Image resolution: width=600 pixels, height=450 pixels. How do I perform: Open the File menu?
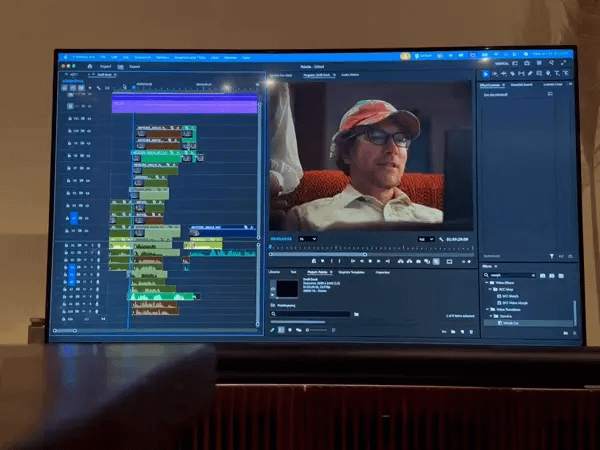pos(103,57)
